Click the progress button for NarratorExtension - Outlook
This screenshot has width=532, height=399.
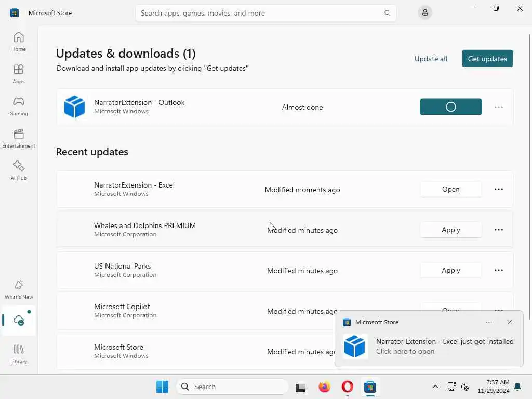450,107
